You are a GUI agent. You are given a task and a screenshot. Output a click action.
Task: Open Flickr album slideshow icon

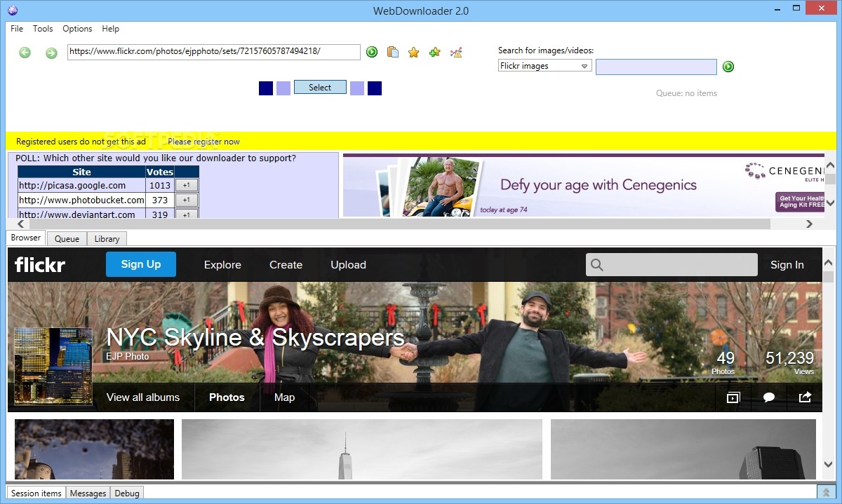733,397
